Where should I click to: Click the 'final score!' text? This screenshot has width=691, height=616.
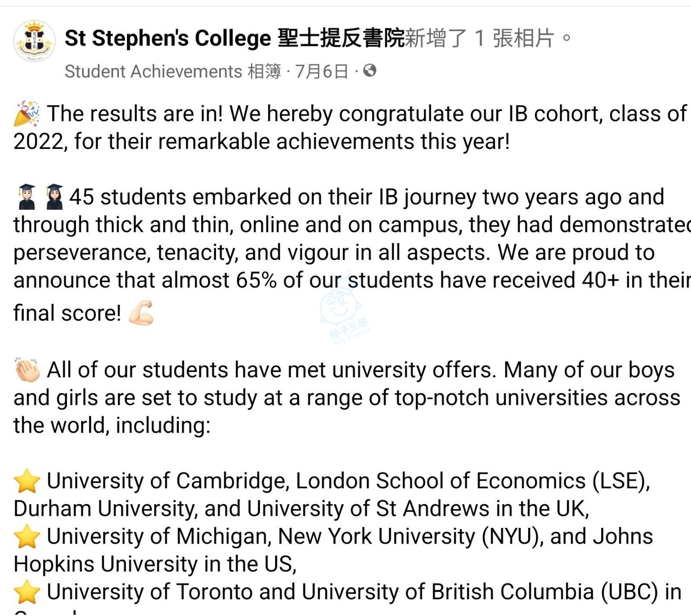pyautogui.click(x=67, y=313)
